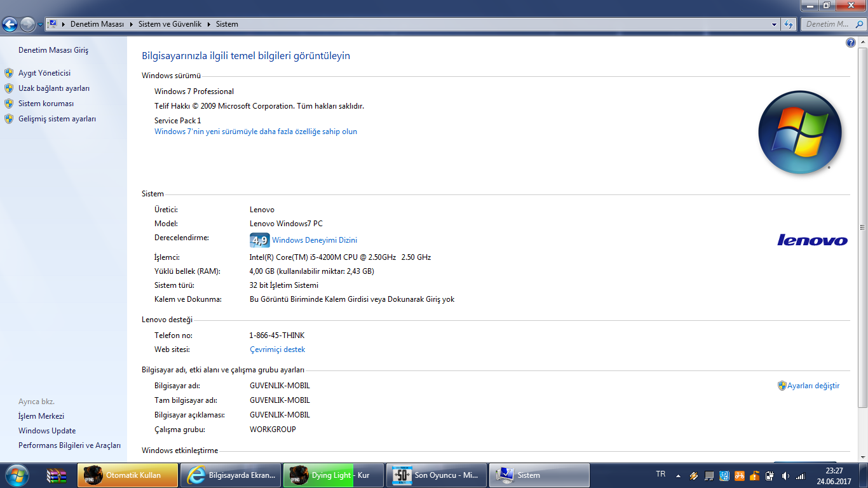Click the blue display switch tray icon
Image resolution: width=868 pixels, height=488 pixels.
click(724, 475)
